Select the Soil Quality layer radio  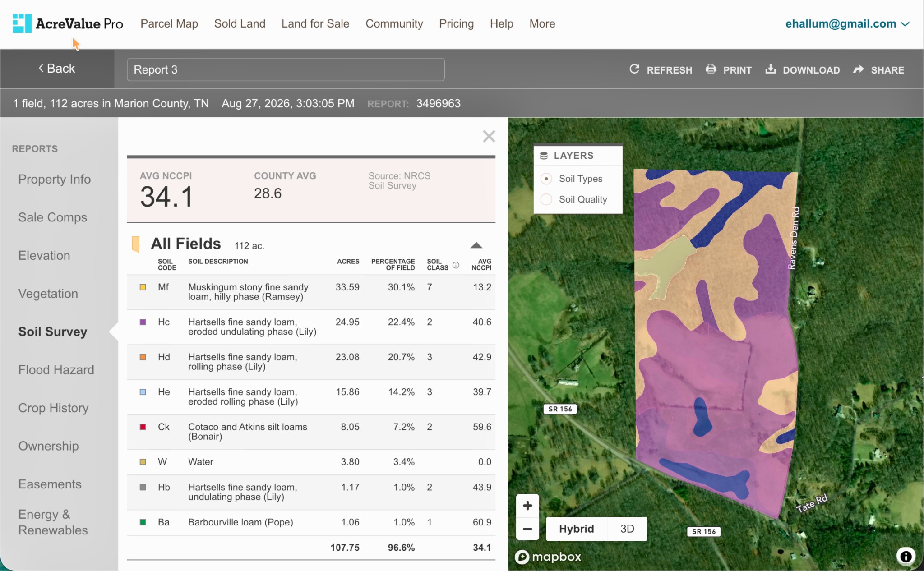[546, 199]
